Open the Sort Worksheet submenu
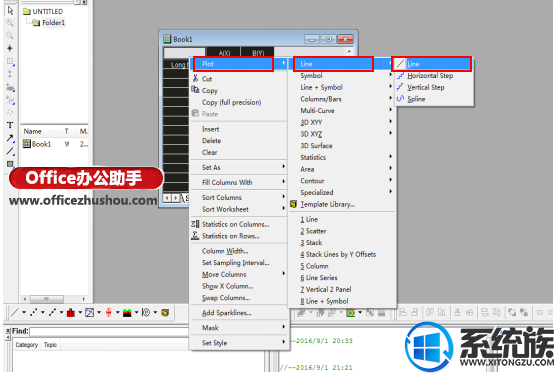This screenshot has height=375, width=554. pos(238,209)
